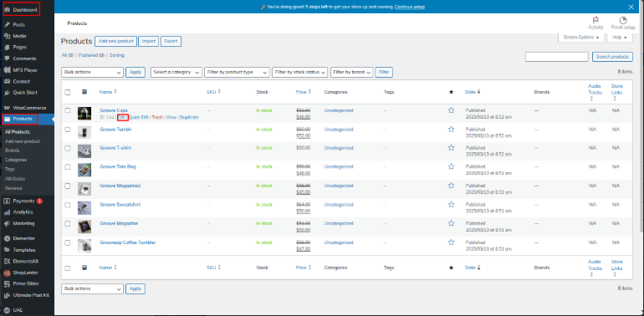Open the WooCommerce menu item
This screenshot has height=316, width=644.
(27, 108)
